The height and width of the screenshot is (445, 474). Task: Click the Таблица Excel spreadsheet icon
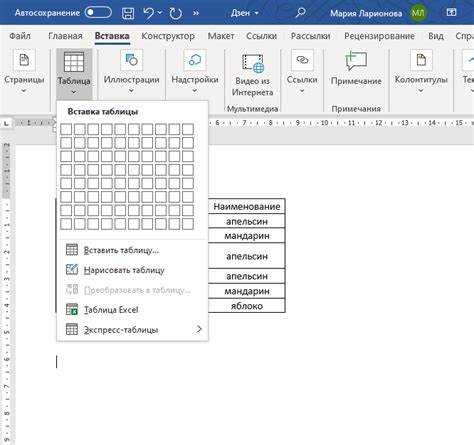pyautogui.click(x=72, y=309)
